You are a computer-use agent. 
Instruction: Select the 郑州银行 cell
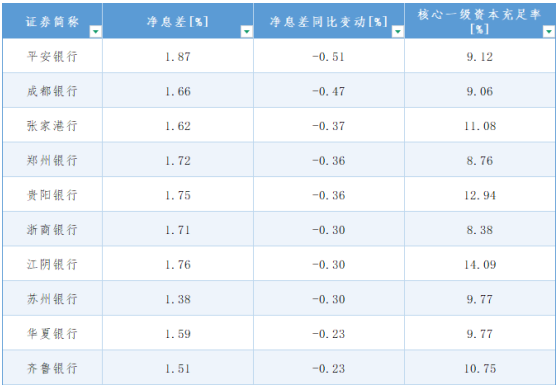[x=52, y=160]
